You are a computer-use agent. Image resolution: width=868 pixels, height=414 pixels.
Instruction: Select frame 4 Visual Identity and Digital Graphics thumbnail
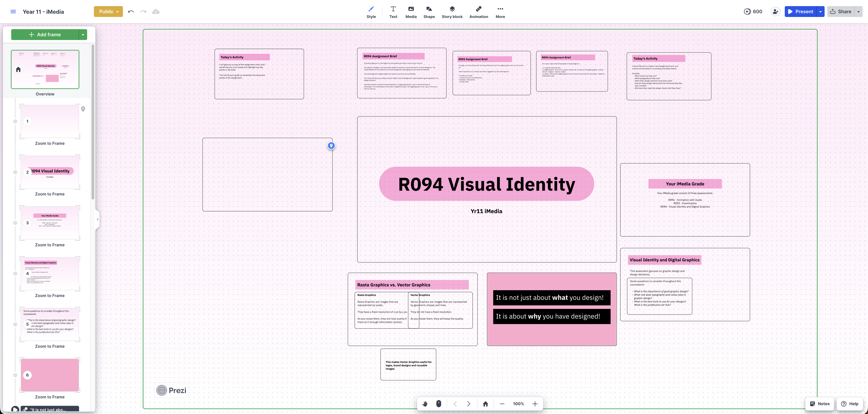[50, 273]
